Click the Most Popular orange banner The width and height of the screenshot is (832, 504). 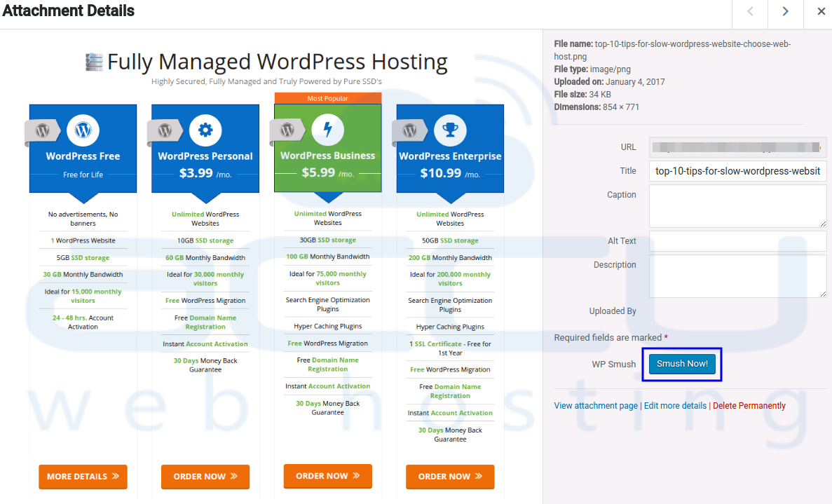coord(328,98)
